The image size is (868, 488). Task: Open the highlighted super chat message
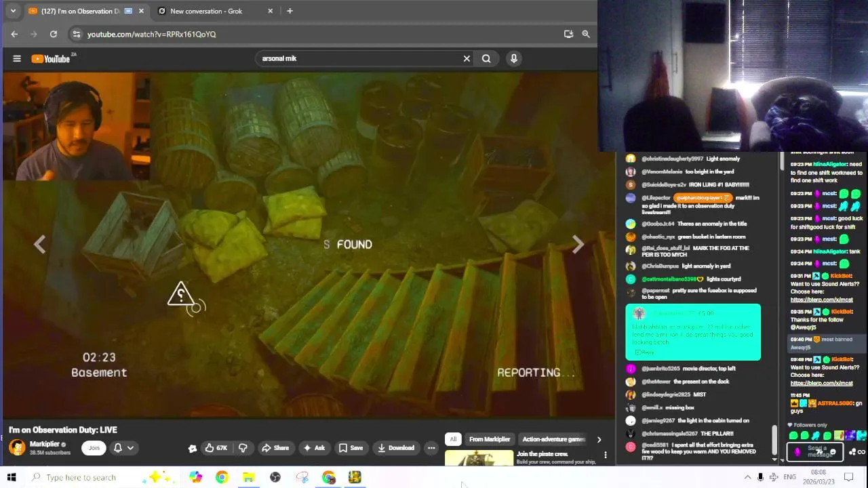click(x=693, y=332)
